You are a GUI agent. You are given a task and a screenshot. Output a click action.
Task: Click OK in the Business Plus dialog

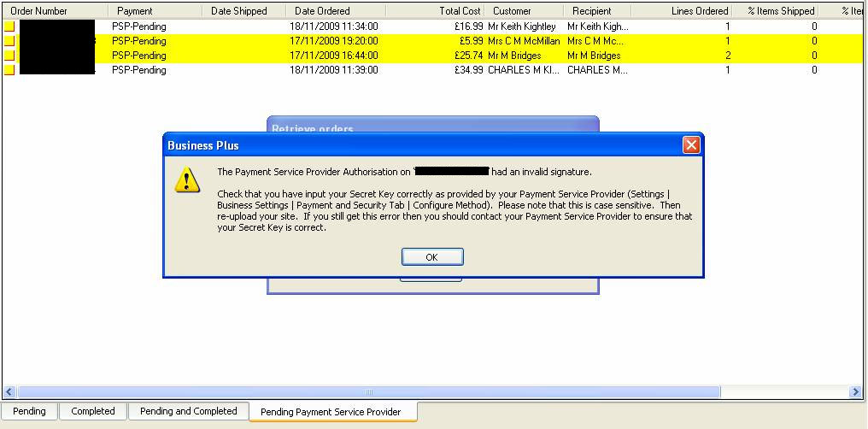[x=432, y=257]
